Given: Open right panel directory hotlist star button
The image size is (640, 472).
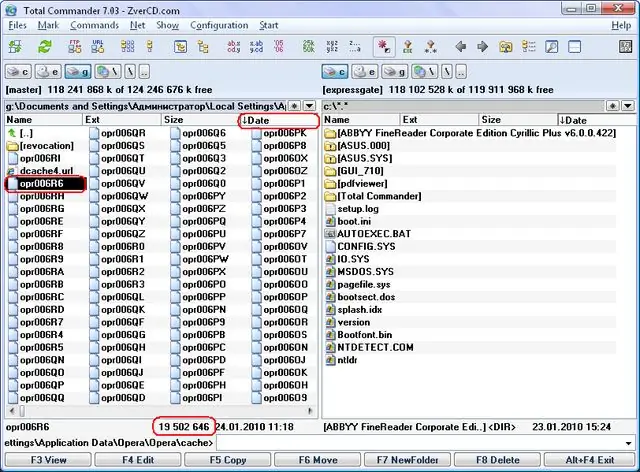Looking at the screenshot, I should pyautogui.click(x=612, y=106).
